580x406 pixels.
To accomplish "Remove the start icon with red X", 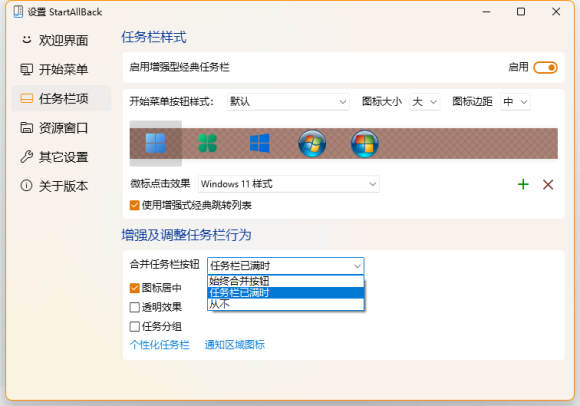I will tap(548, 184).
